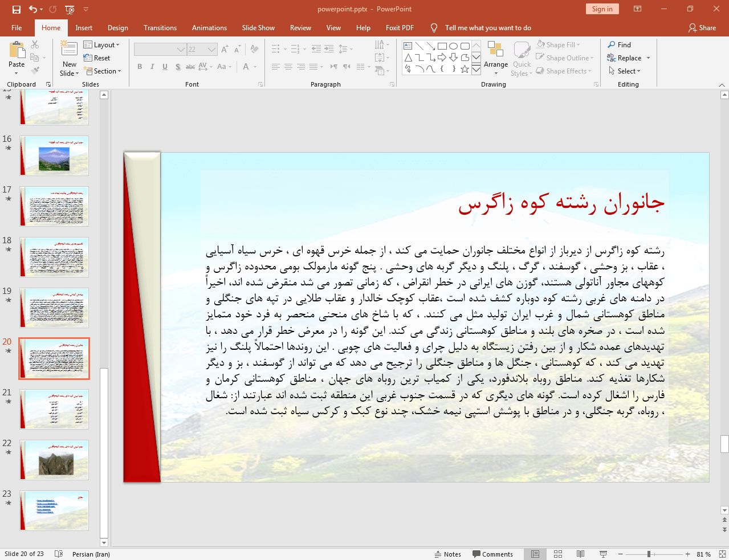Open the File tab
This screenshot has width=729, height=560.
coord(17,27)
